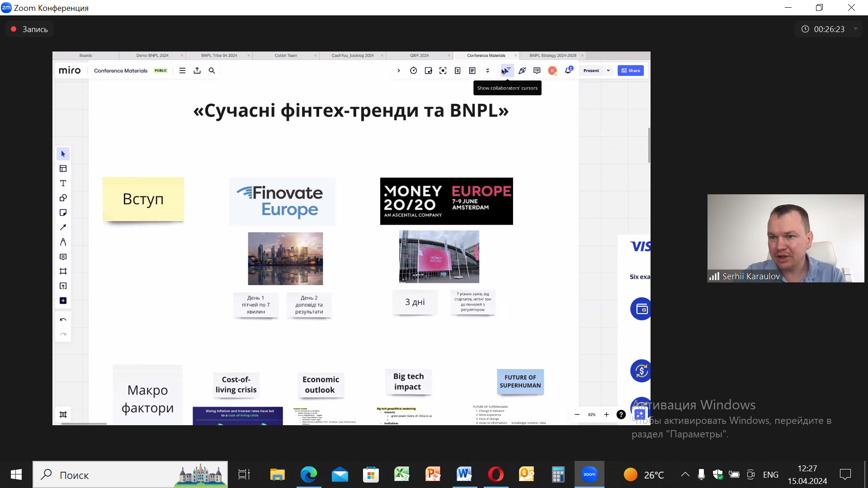The image size is (868, 488).
Task: Switch to BNPL Strategy 2024-2028 tab
Action: pos(552,56)
